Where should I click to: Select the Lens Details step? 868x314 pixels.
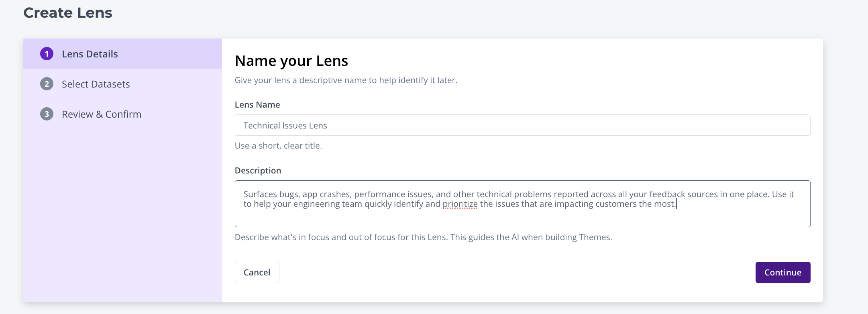point(90,54)
